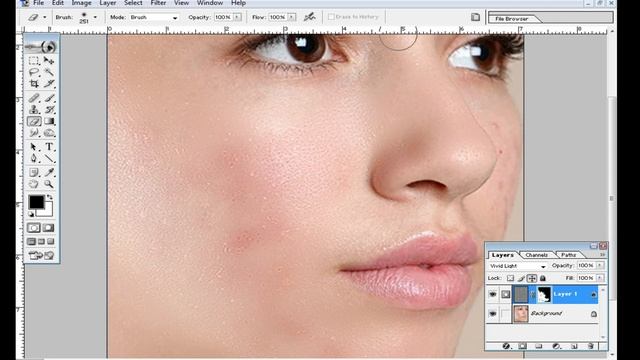The height and width of the screenshot is (360, 640).
Task: Switch to the Channels tab
Action: [536, 255]
